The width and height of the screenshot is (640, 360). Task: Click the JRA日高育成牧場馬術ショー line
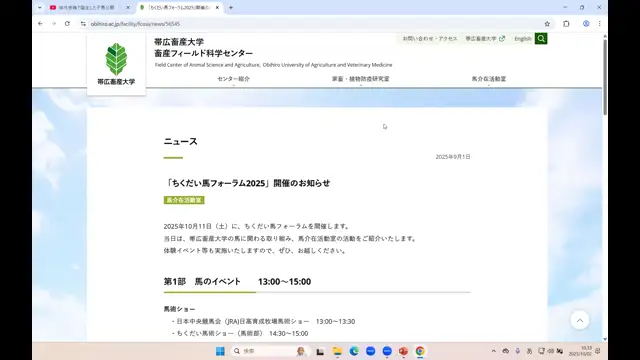265,322
